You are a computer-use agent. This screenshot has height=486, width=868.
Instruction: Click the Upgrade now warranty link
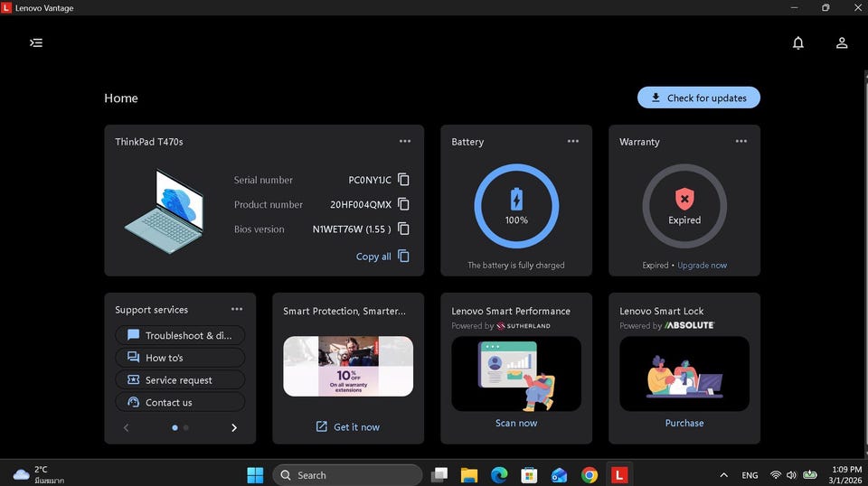pyautogui.click(x=702, y=266)
